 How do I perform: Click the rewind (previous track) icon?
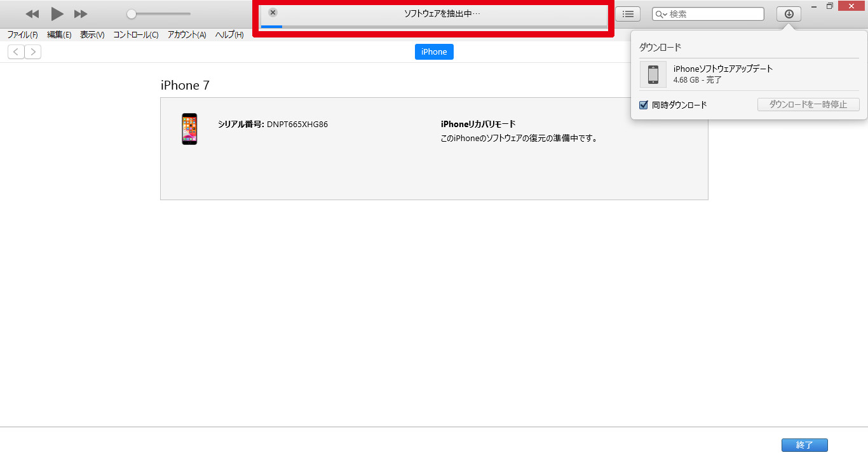point(32,14)
